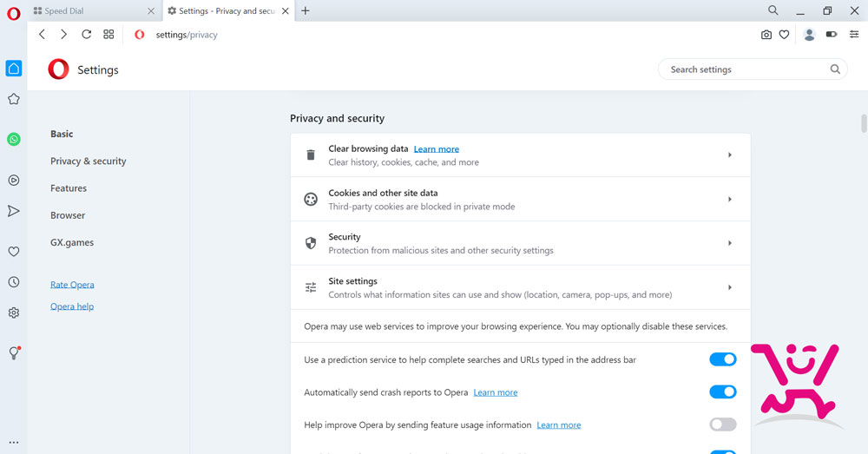Open the Opera main menu logo

pyautogui.click(x=13, y=13)
